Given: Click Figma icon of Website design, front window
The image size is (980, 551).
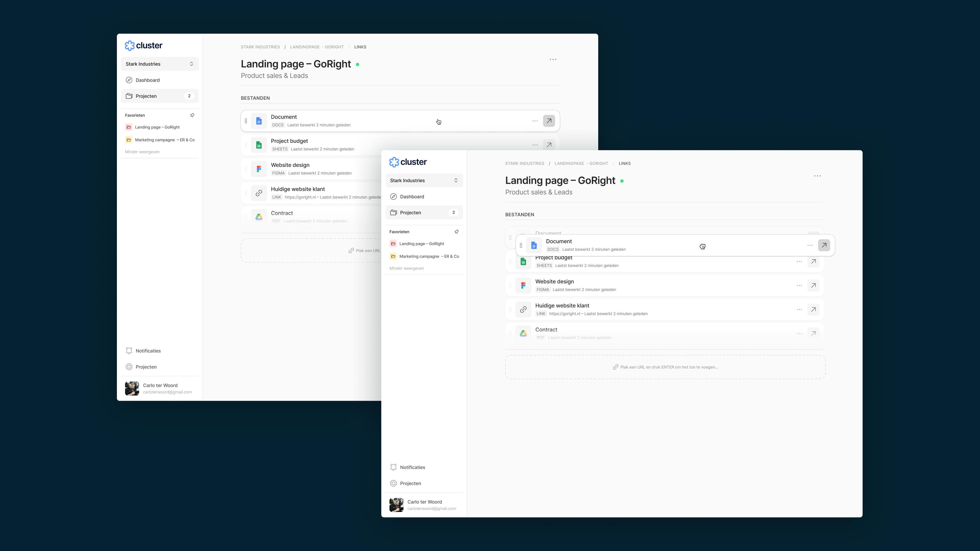Looking at the screenshot, I should (523, 286).
